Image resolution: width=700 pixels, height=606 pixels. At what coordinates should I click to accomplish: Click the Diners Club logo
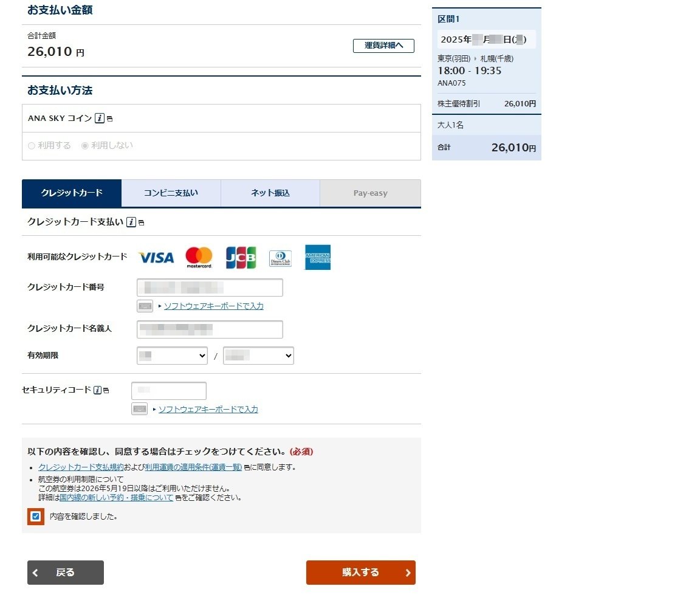coord(280,257)
